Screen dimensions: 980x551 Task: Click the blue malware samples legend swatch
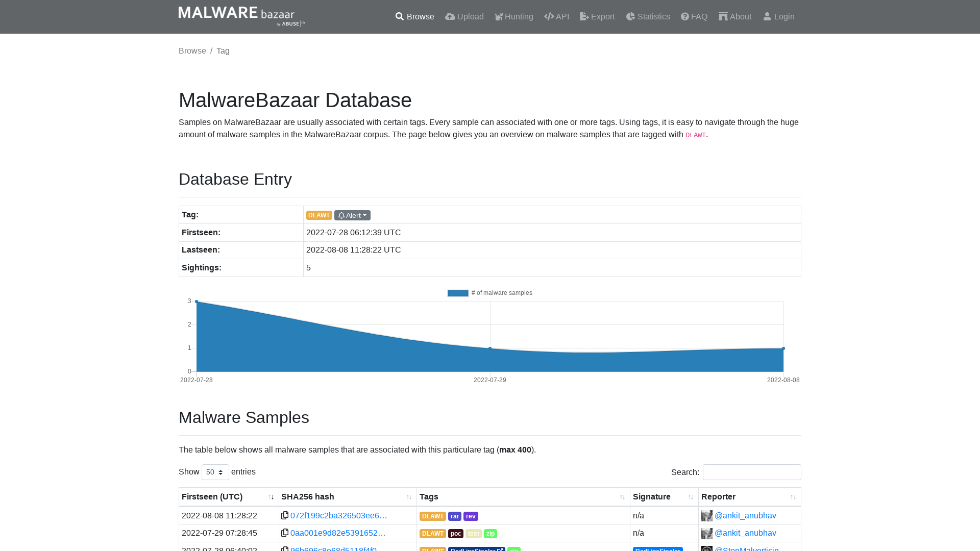(457, 293)
